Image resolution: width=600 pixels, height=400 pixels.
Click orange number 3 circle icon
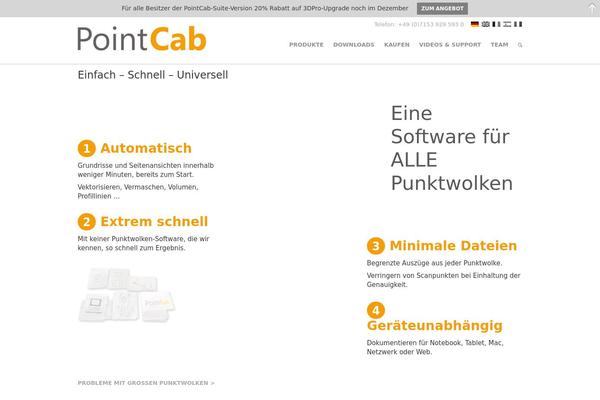[376, 246]
